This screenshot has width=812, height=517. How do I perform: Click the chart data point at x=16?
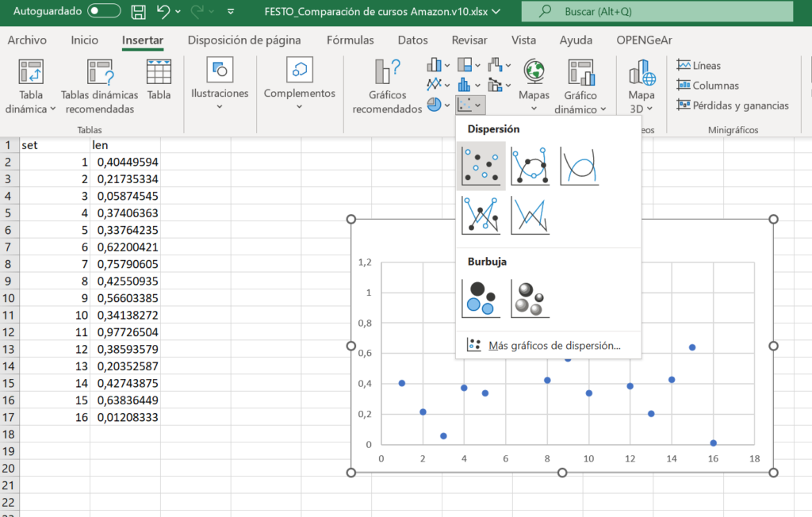pyautogui.click(x=713, y=443)
